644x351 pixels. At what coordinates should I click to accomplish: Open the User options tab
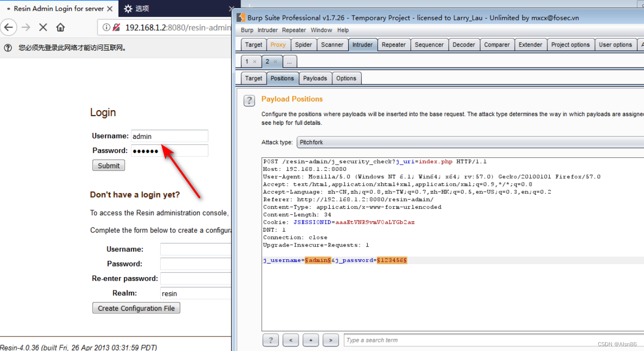[x=615, y=45]
